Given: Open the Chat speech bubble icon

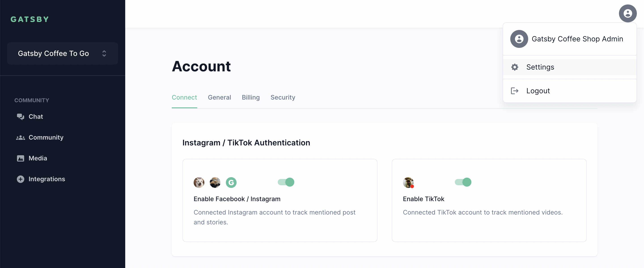Looking at the screenshot, I should coord(21,117).
